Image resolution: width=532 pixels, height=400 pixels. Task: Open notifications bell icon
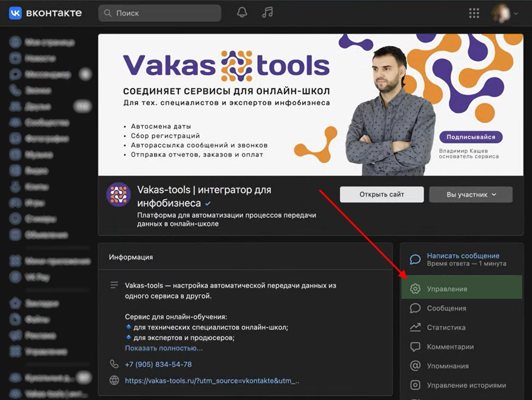242,13
